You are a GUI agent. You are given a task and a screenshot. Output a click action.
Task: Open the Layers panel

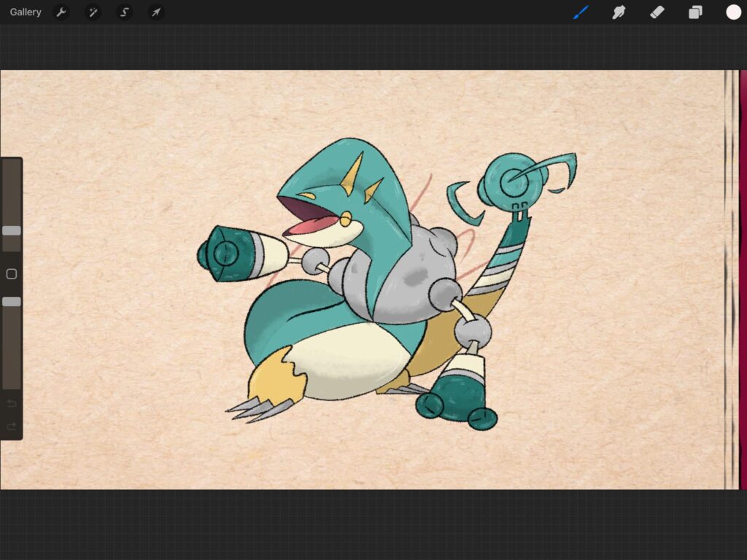pos(695,12)
